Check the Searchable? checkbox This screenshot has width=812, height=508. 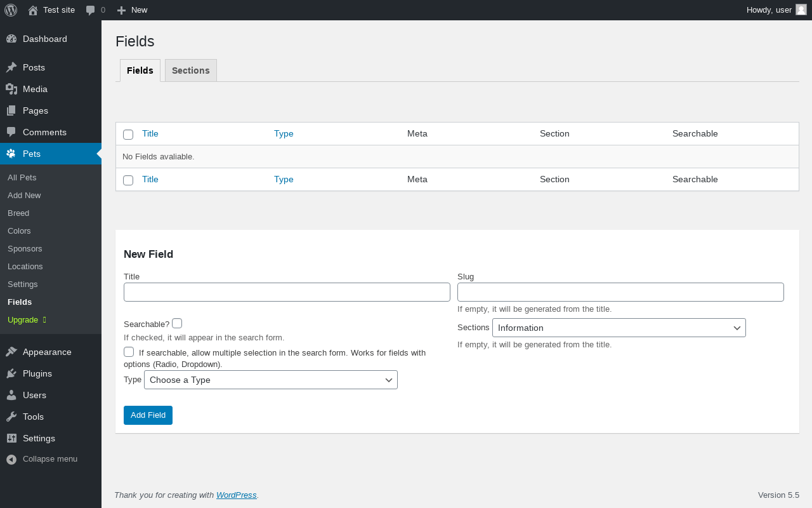tap(177, 323)
